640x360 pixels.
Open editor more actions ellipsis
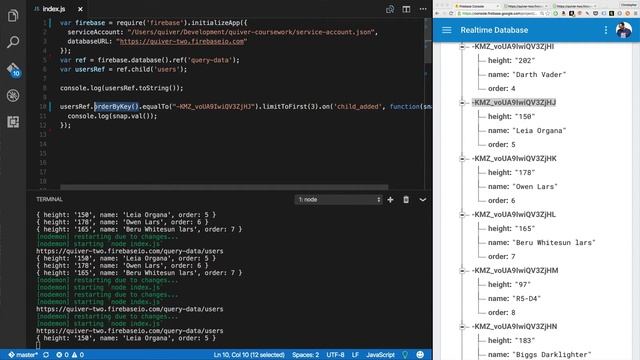[422, 9]
